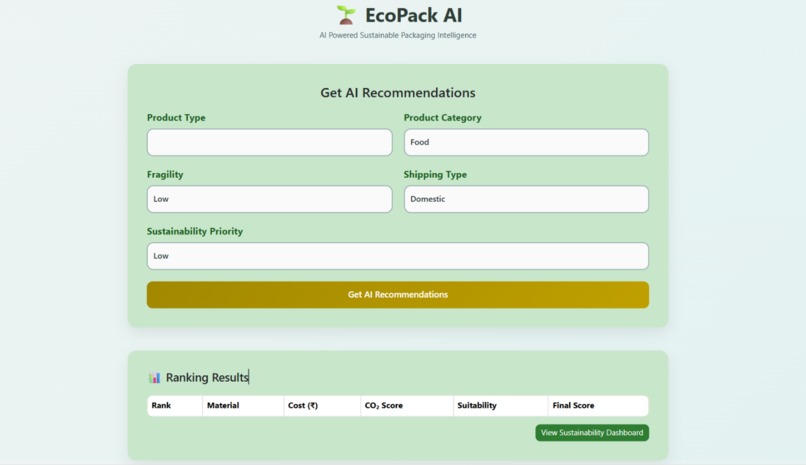
Task: Open the Shipping Type dropdown showing Domestic
Action: coord(526,199)
